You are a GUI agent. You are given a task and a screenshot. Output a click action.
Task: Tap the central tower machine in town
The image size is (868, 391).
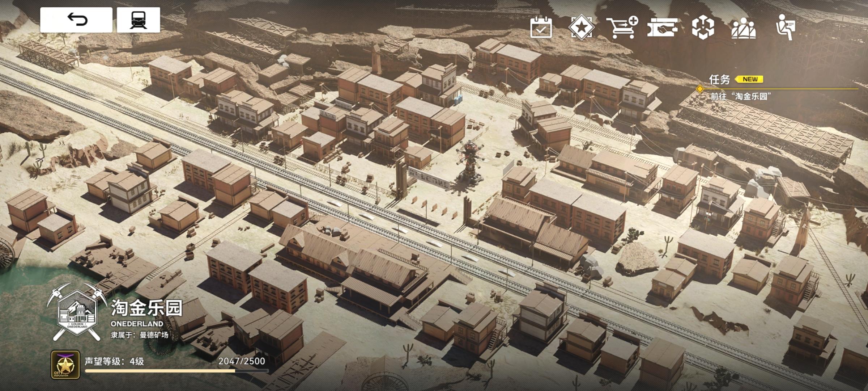469,161
